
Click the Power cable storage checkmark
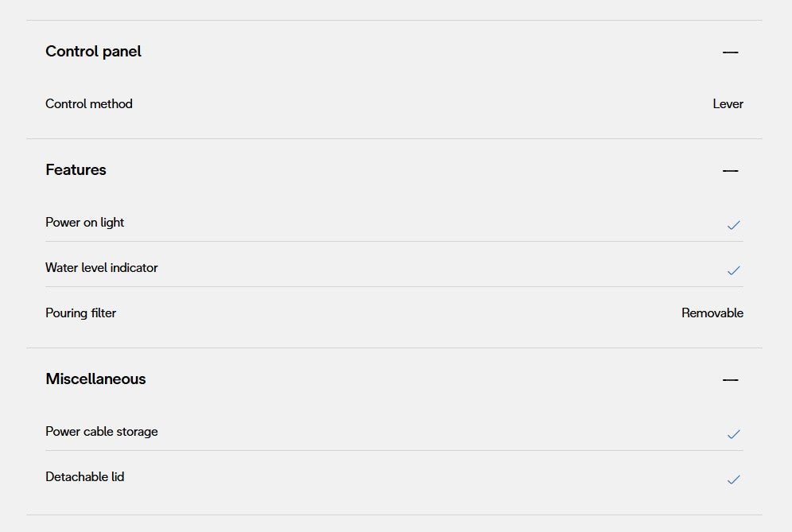[733, 434]
